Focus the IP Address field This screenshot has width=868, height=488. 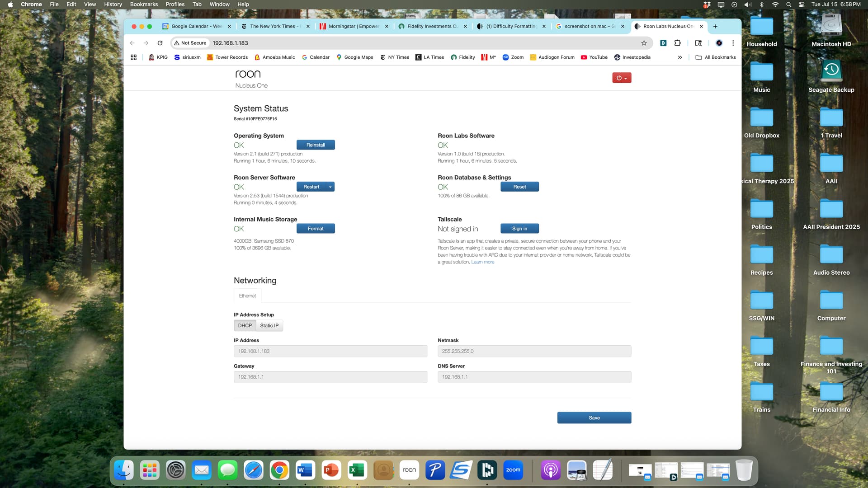point(330,351)
